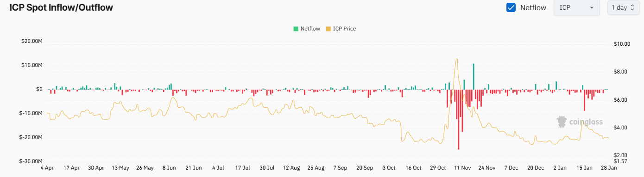Click the 4 Apr date label
The image size is (644, 177).
48,168
